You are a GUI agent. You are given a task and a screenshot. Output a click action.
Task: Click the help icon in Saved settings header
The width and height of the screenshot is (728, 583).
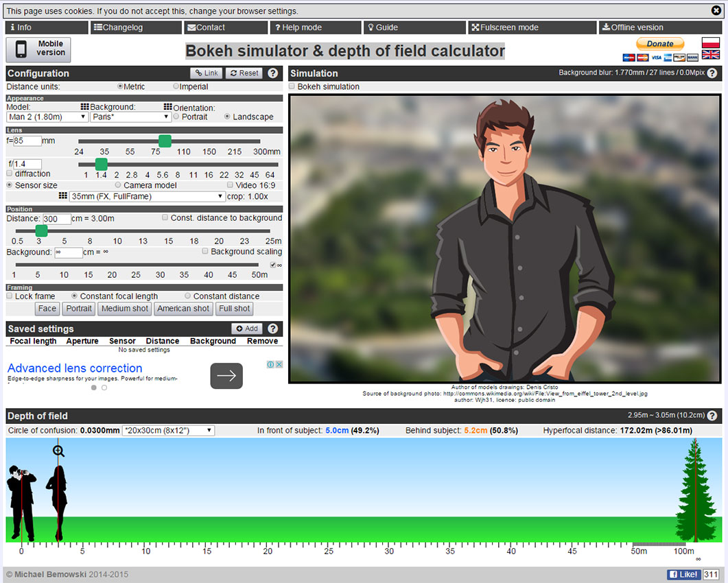272,329
